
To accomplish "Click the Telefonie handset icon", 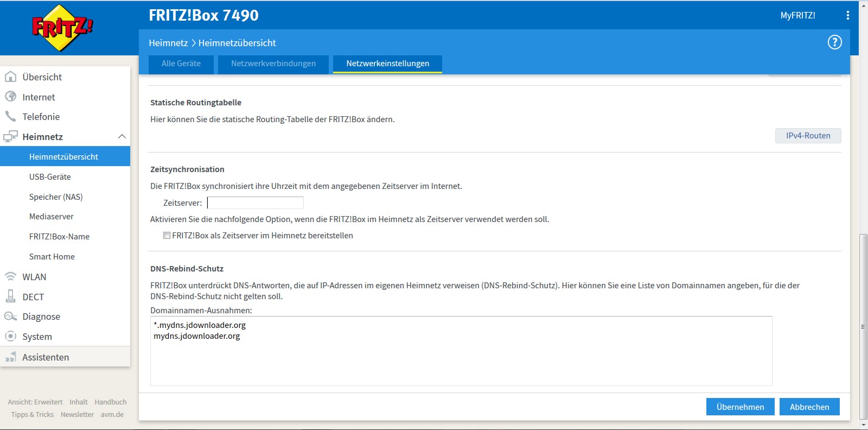I will tap(10, 116).
